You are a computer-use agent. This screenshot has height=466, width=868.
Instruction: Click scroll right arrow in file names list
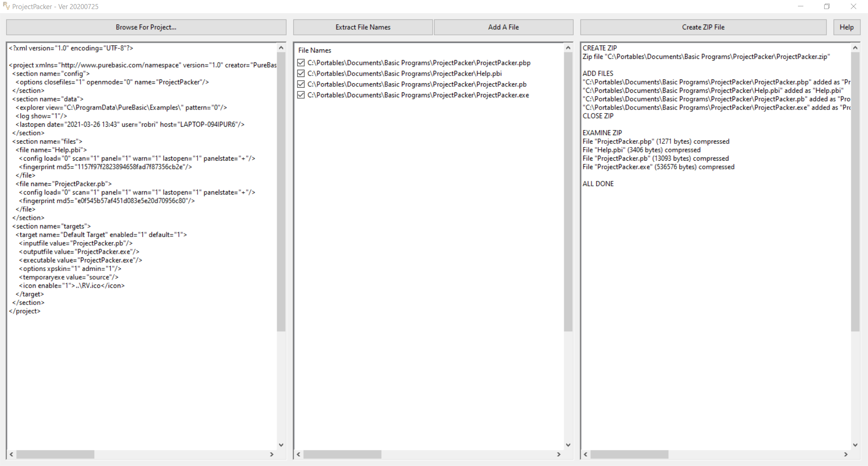(559, 454)
